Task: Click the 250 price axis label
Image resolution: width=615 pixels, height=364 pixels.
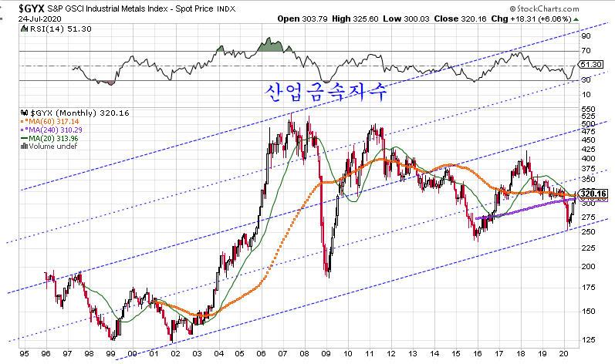Action: (x=588, y=232)
